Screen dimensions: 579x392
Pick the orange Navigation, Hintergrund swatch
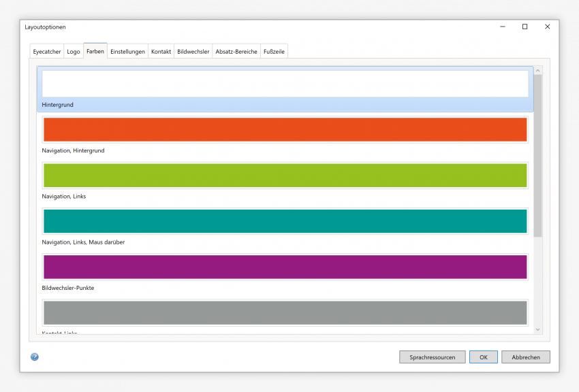pyautogui.click(x=285, y=129)
